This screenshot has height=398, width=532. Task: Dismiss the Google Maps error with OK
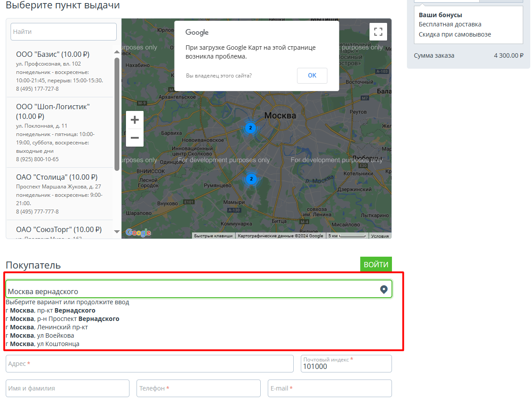click(x=312, y=76)
